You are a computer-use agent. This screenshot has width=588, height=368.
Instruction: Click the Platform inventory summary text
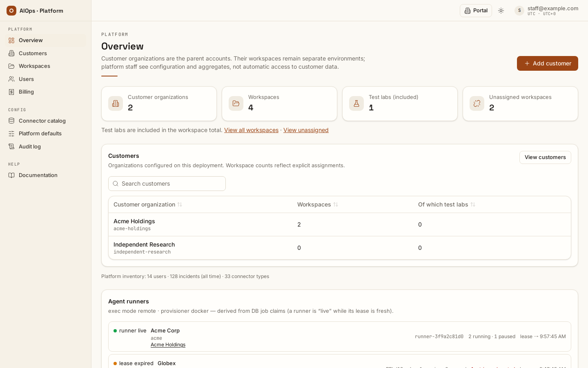click(x=185, y=276)
